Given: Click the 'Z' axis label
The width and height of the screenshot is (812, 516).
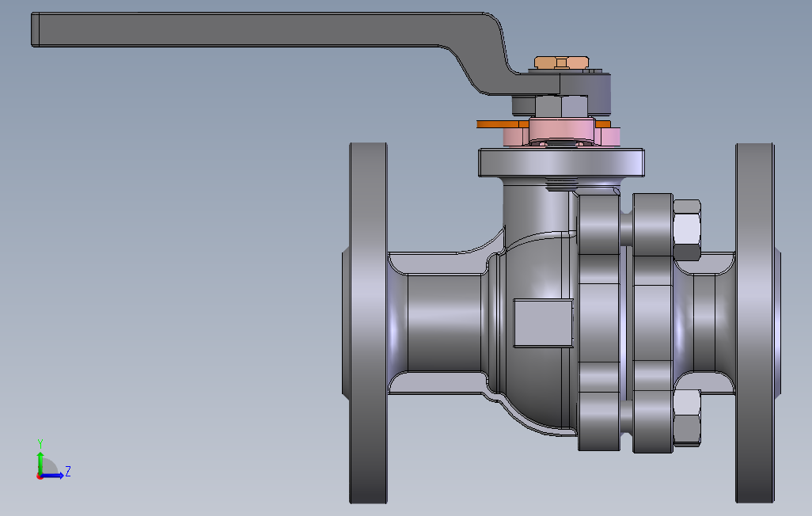Looking at the screenshot, I should pyautogui.click(x=68, y=472).
